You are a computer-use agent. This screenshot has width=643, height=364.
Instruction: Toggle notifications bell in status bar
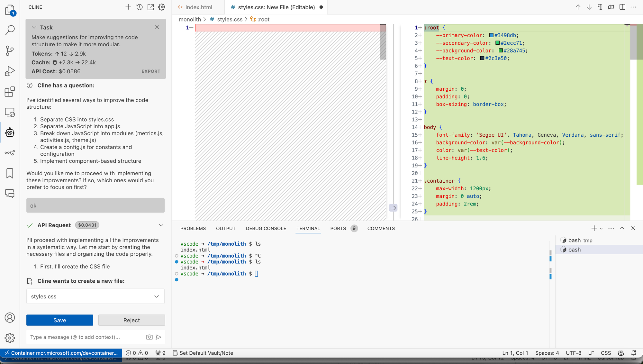(x=634, y=353)
